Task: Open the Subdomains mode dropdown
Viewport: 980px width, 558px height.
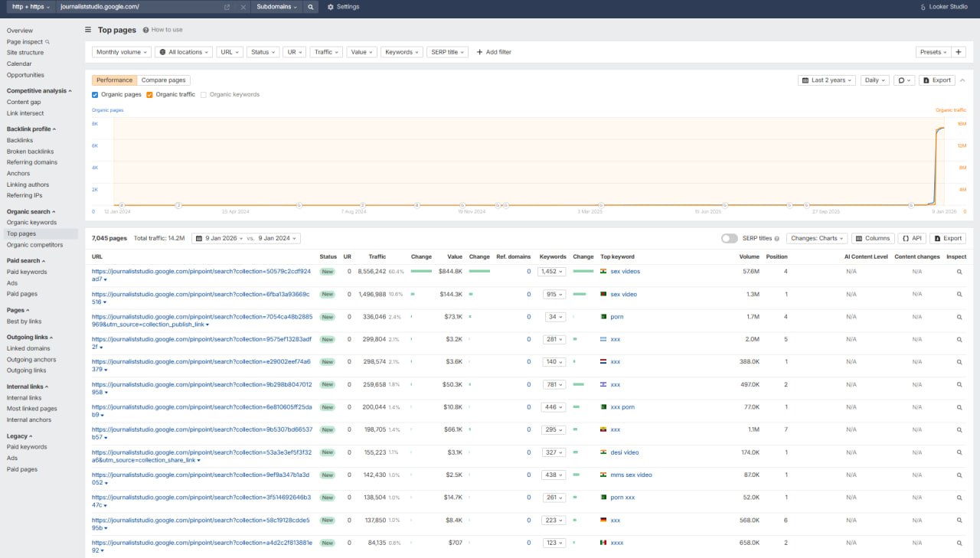Action: point(276,7)
